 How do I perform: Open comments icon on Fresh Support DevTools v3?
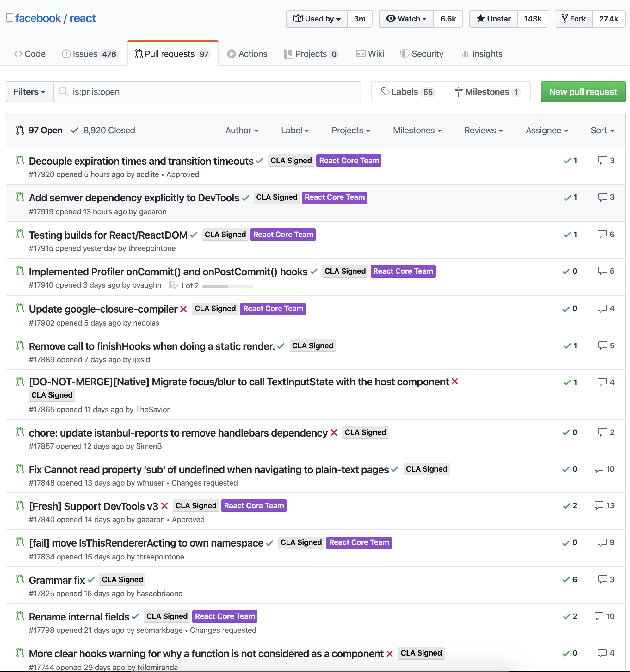click(599, 505)
